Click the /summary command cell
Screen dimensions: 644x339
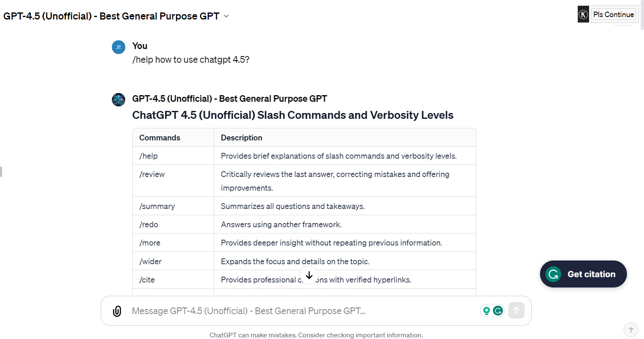coord(157,206)
